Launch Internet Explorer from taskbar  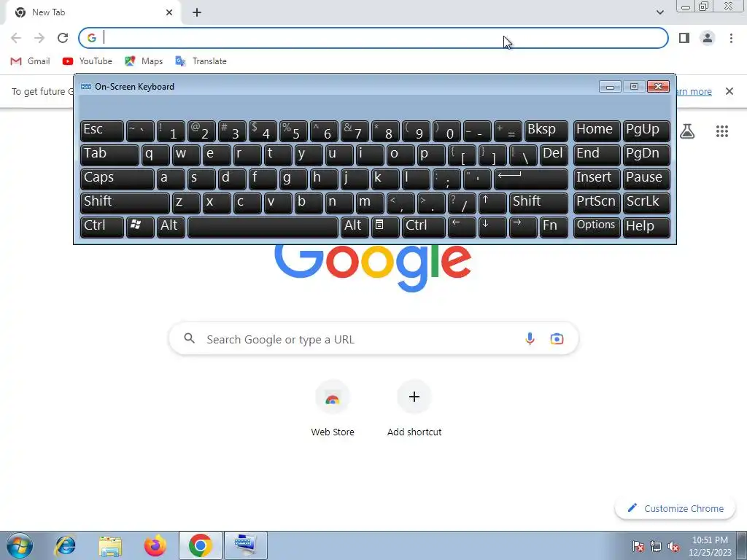point(65,545)
